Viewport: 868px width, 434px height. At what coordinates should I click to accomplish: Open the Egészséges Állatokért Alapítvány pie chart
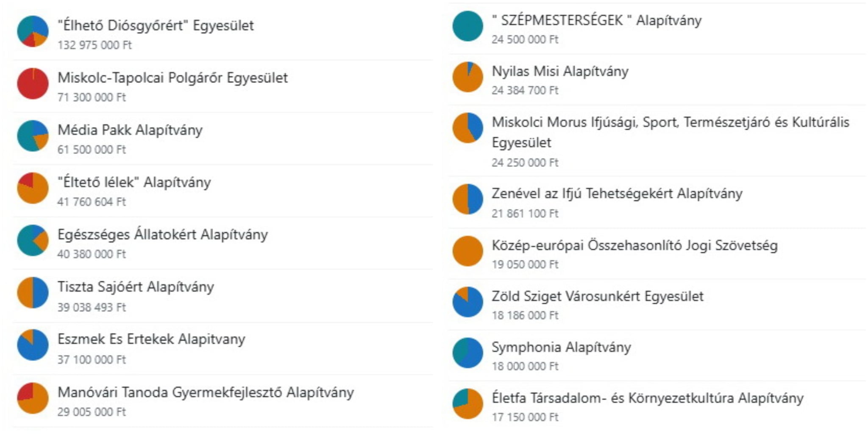[x=33, y=240]
